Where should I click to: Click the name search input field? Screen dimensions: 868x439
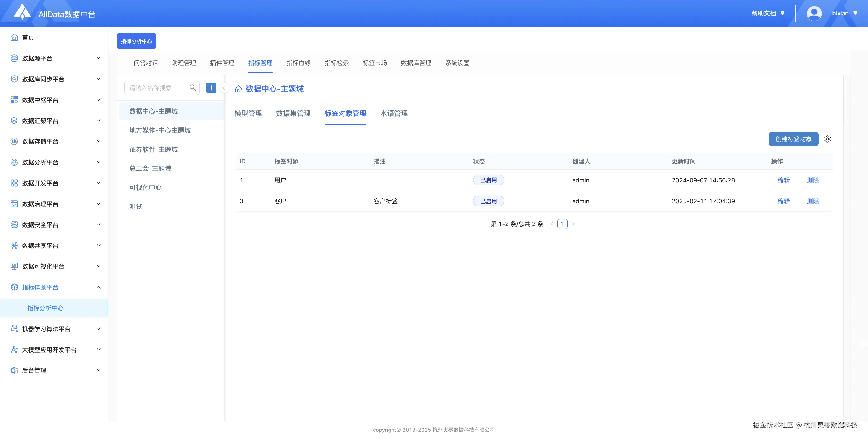pos(155,88)
